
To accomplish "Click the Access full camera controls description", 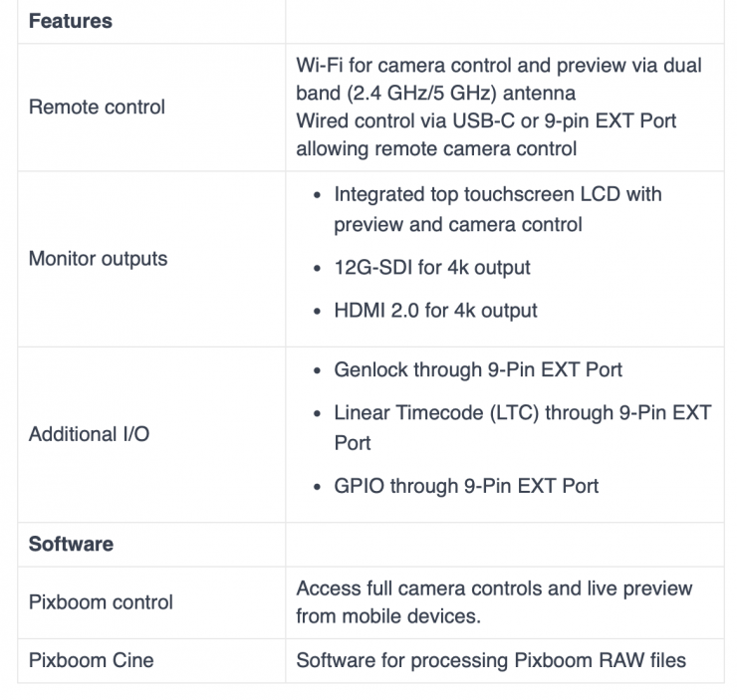I will pyautogui.click(x=494, y=588).
